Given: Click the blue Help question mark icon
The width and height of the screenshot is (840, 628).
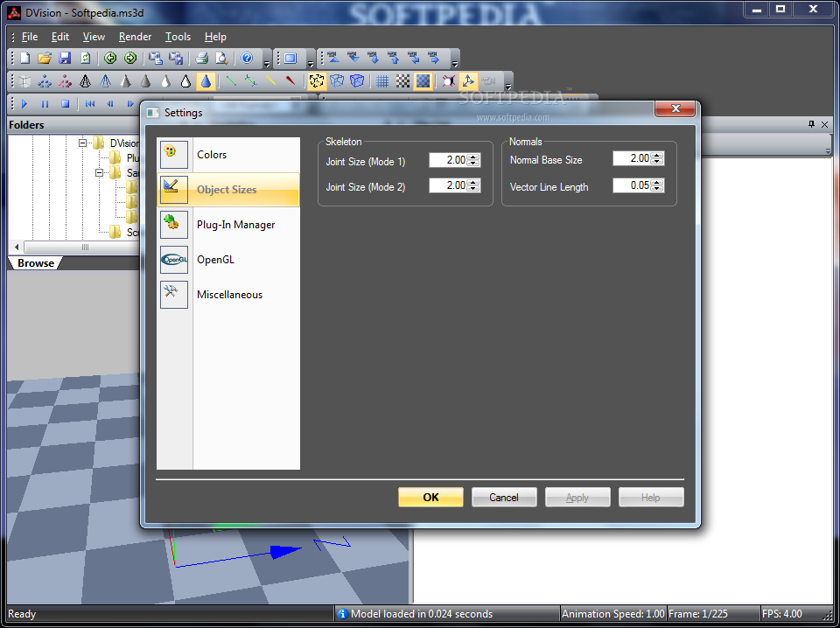Looking at the screenshot, I should click(x=247, y=58).
